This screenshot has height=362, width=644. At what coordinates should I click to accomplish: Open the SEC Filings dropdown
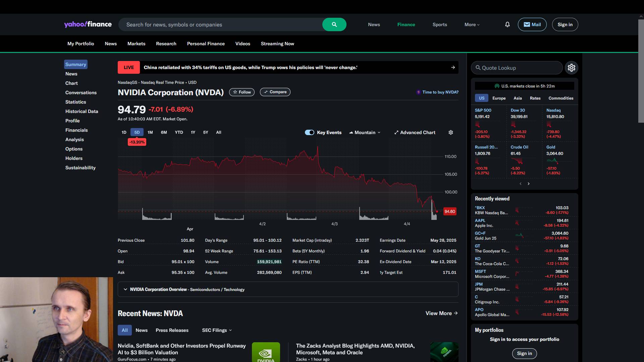click(x=217, y=330)
